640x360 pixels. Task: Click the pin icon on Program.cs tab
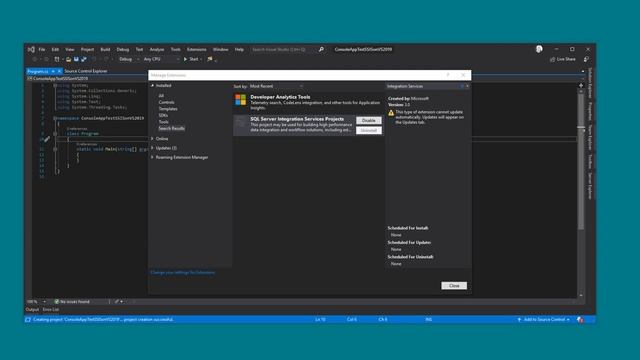coord(53,71)
